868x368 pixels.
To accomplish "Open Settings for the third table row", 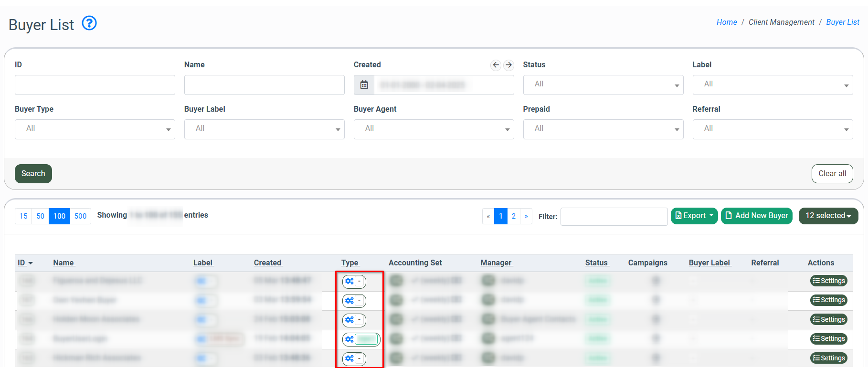I will (828, 319).
